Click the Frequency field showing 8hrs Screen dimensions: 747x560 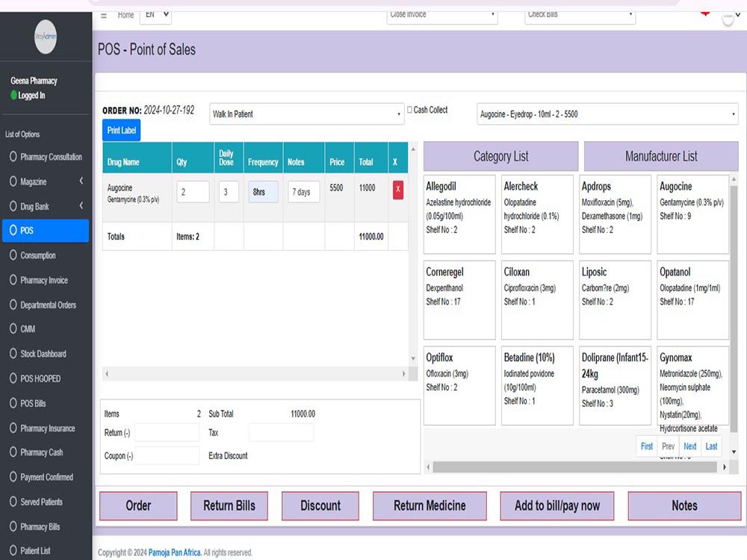click(x=263, y=192)
